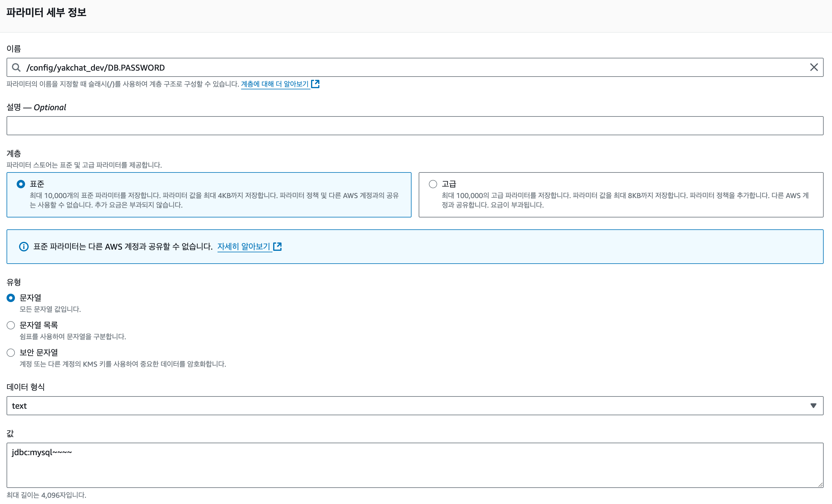This screenshot has width=832, height=504.
Task: Open 자세히 알아보기 link in info banner
Action: point(243,247)
